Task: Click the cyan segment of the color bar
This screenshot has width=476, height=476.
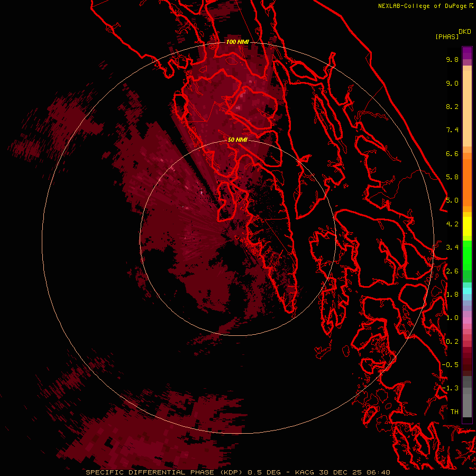Action: 467,291
